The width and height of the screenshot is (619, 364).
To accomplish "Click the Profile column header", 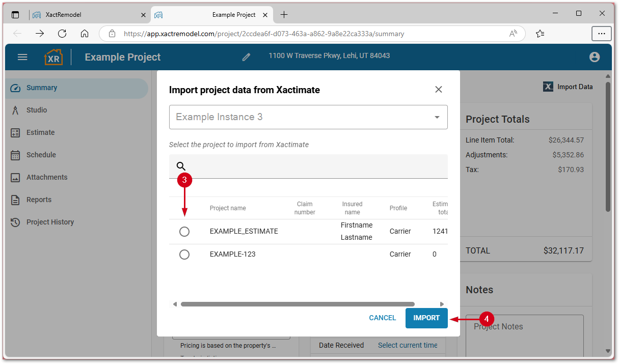I will coord(398,208).
